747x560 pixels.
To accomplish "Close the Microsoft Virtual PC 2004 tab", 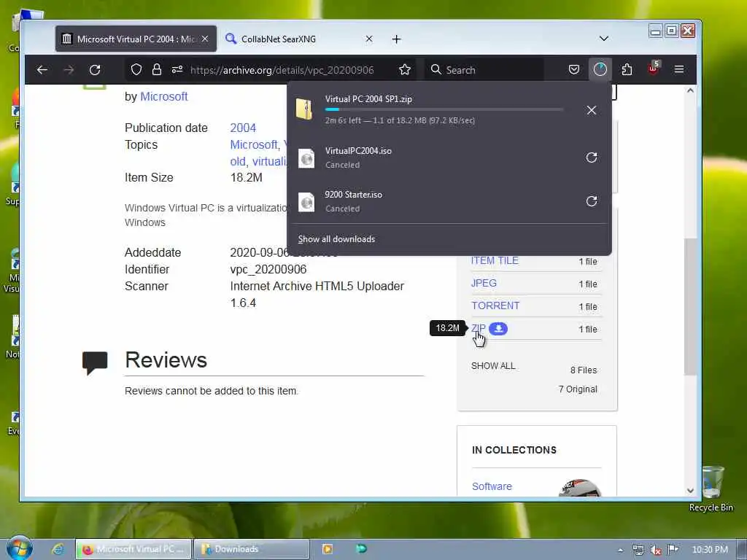I will [x=205, y=39].
